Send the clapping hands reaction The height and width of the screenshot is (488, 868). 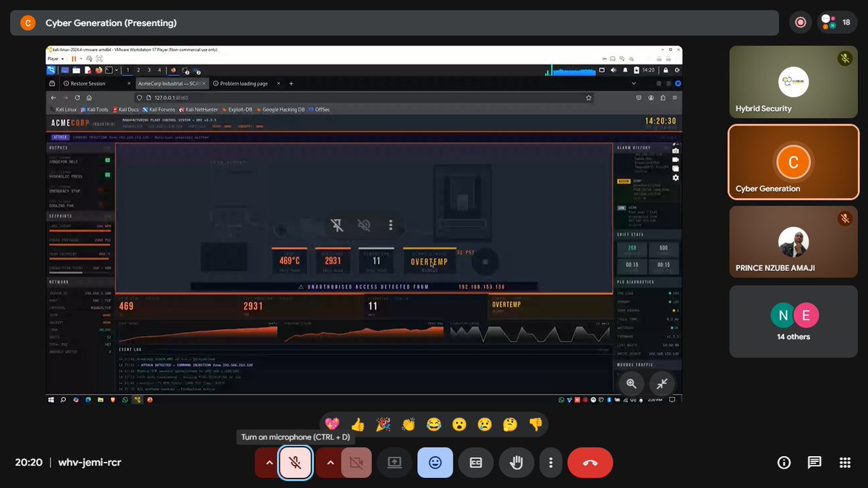pos(408,424)
